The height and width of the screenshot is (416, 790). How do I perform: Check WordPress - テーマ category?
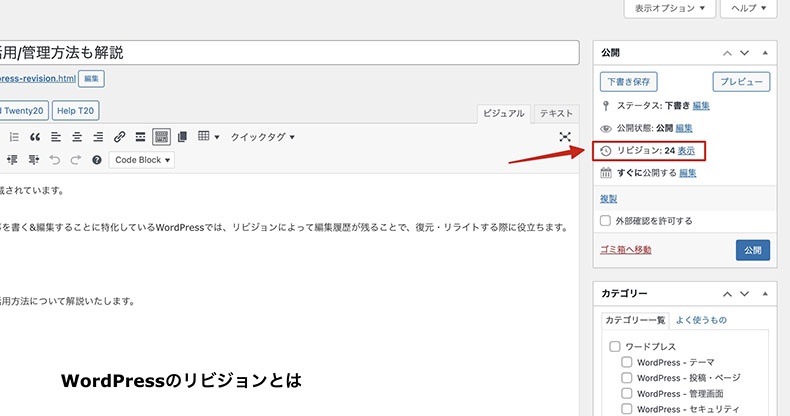click(626, 362)
